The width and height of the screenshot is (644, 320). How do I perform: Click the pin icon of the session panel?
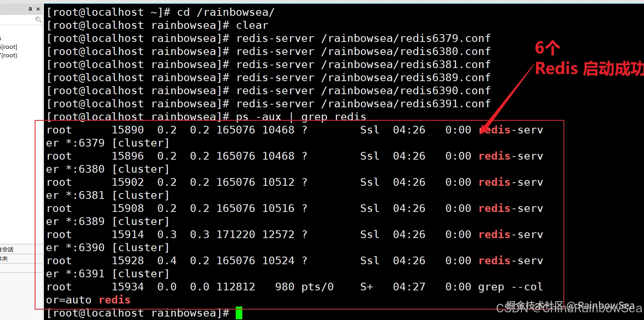point(30,9)
